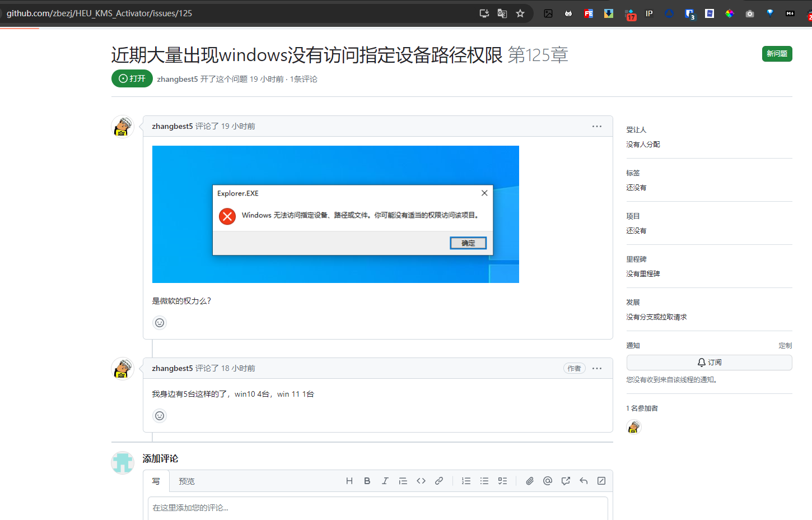
Task: Open the options menu beside the 作者 badge
Action: coord(597,368)
